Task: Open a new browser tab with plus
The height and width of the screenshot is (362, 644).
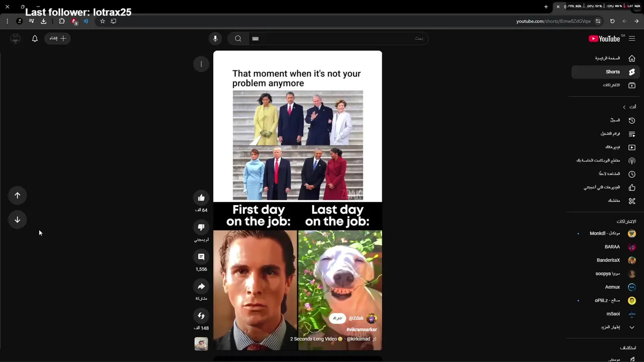Action: click(x=546, y=7)
